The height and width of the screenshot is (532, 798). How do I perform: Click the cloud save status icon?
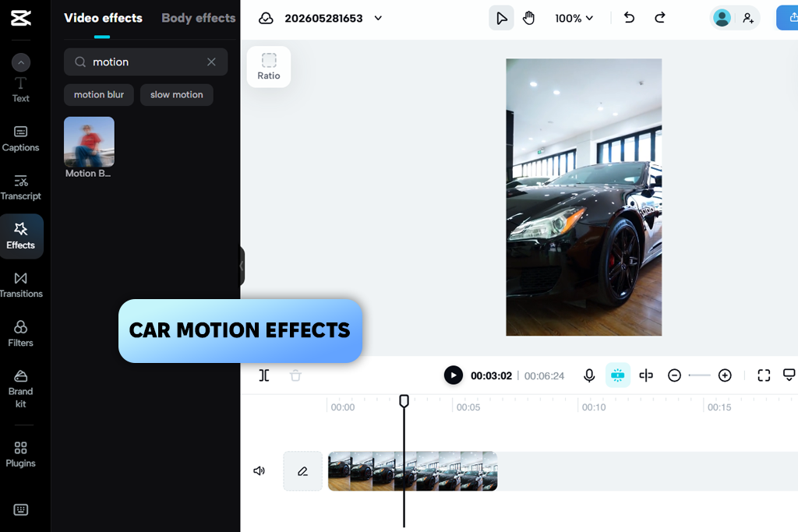[x=266, y=19]
